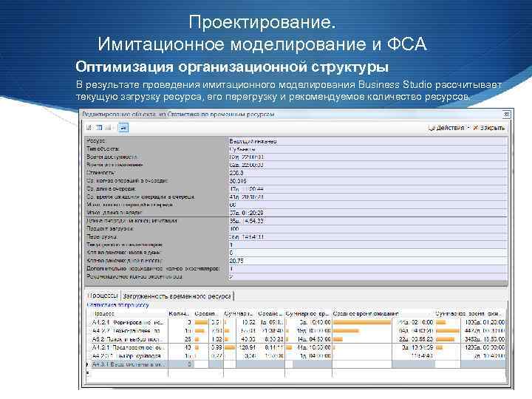
Task: Open the Действия actions menu
Action: pos(449,128)
